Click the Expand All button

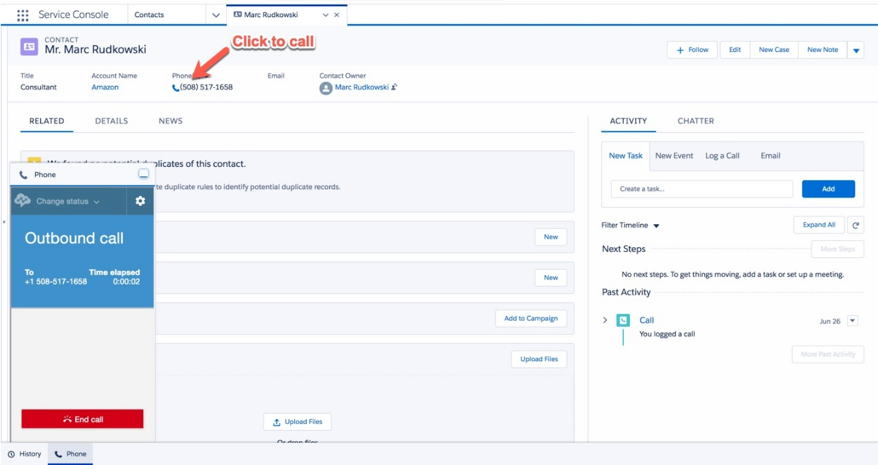[819, 225]
